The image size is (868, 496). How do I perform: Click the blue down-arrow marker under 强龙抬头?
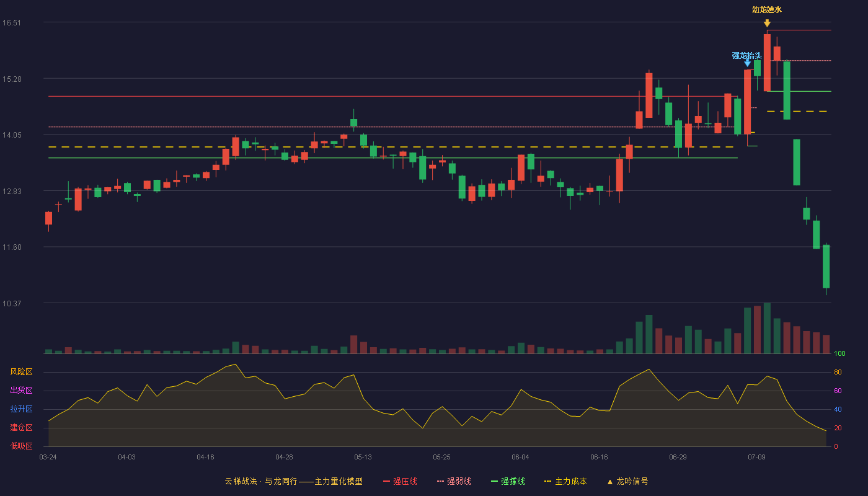(747, 63)
